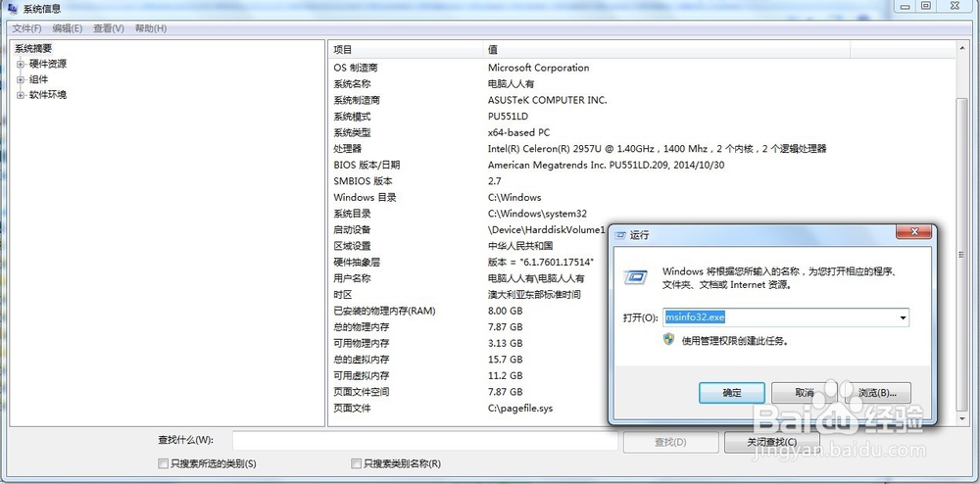Viewport: 980px width, 484px height.
Task: Select the 启动设备 row
Action: [468, 230]
